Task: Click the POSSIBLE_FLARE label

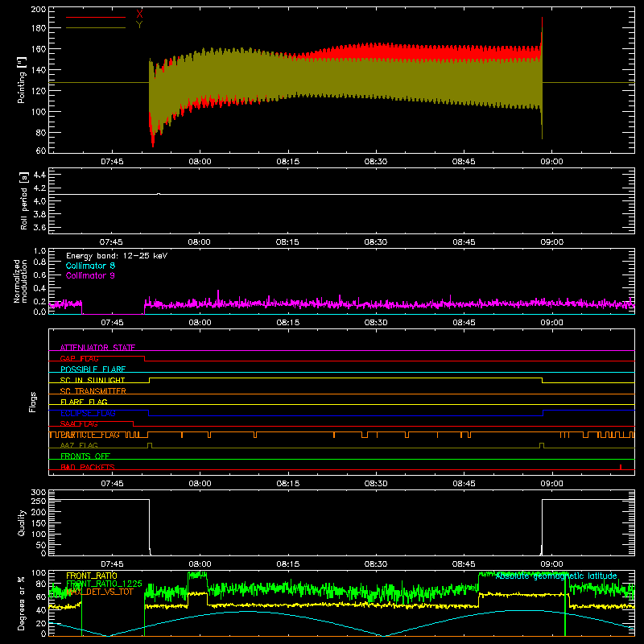Action: tap(93, 369)
